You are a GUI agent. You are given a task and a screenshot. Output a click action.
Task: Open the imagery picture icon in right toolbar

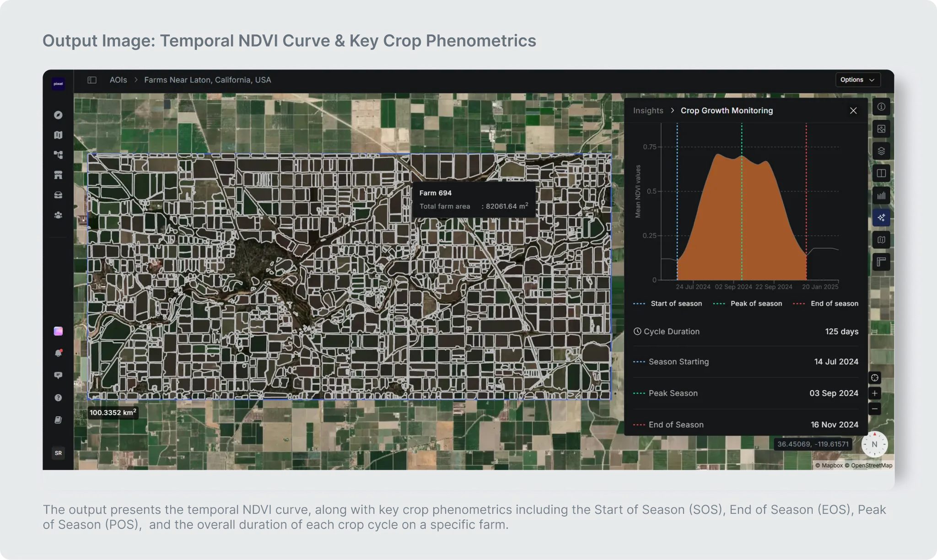pyautogui.click(x=881, y=129)
